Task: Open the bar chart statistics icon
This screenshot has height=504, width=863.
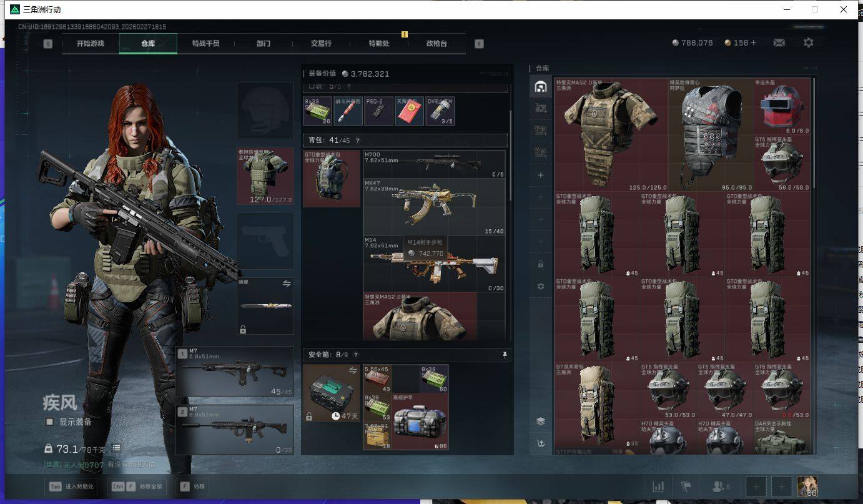Action: coord(658,487)
